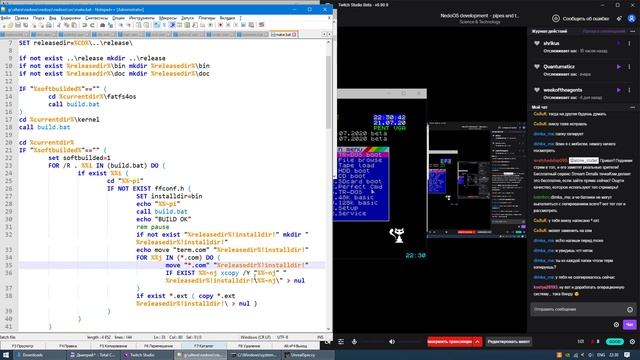640x360 pixels.
Task: Click the Open file toolbar icon
Action: point(11,25)
